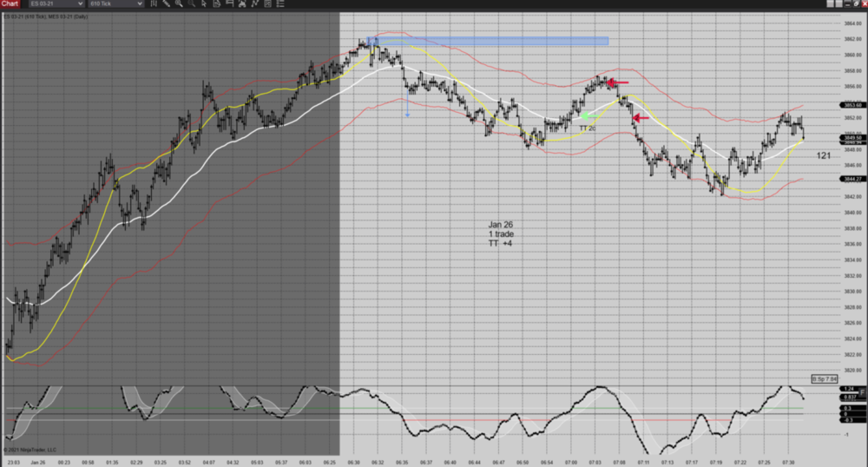This screenshot has width=868, height=467.
Task: Click the green arrow near TT 20
Action: tap(585, 116)
